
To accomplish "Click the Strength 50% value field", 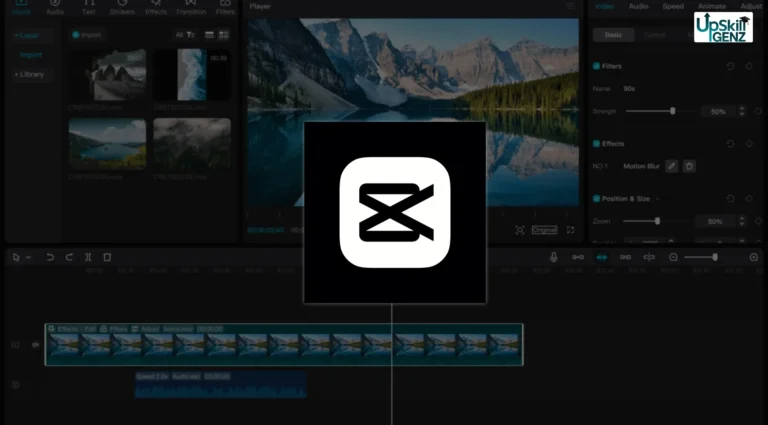I will coord(718,112).
